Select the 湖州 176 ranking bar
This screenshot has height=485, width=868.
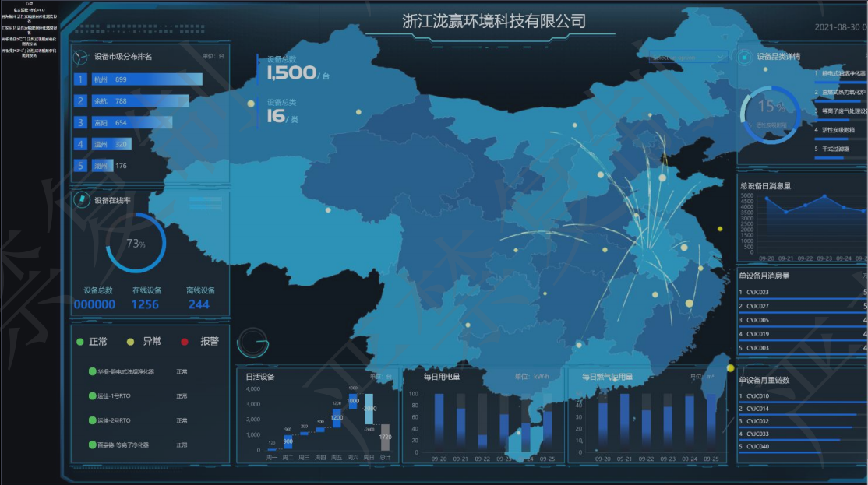coord(102,165)
